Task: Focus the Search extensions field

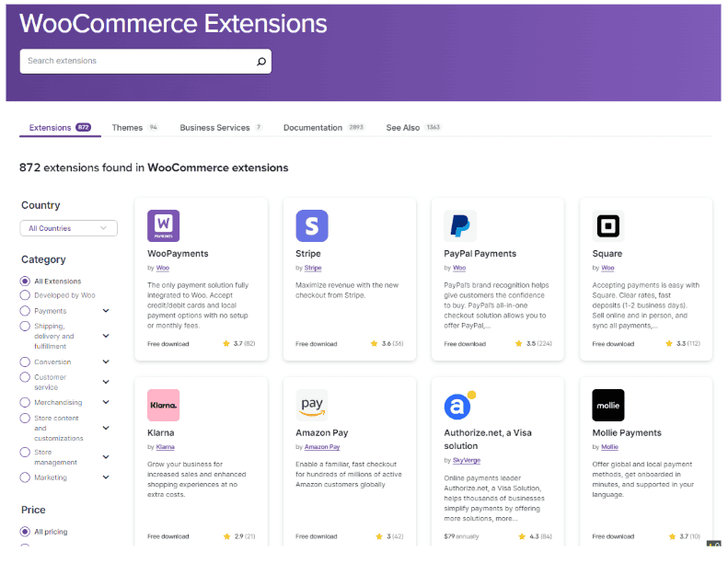Action: (x=145, y=62)
